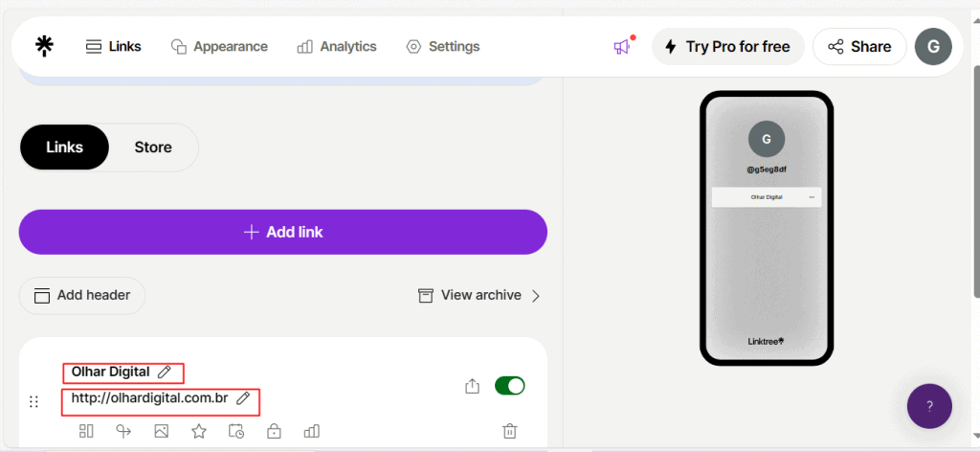Edit the olhardigital.com.br URL pencil

coord(243,398)
